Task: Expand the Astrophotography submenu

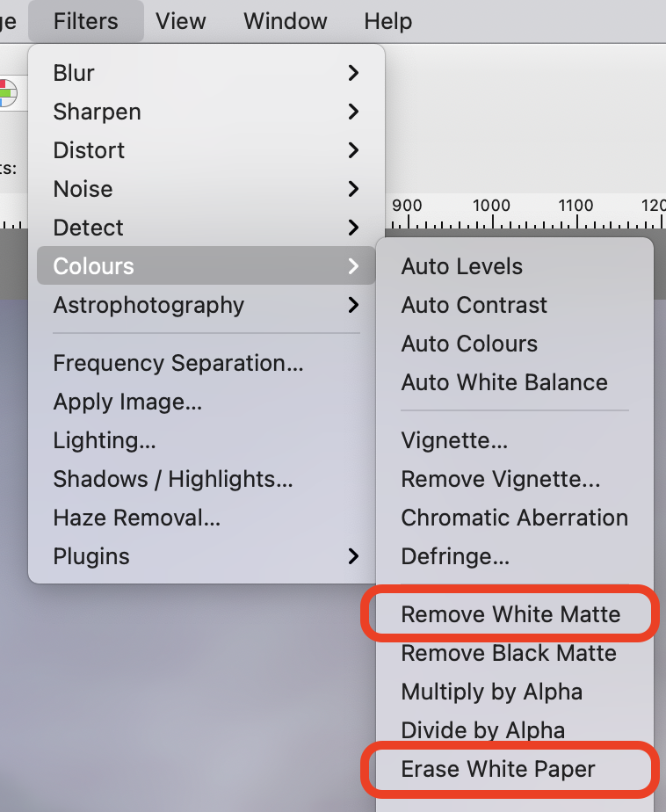Action: click(176, 305)
